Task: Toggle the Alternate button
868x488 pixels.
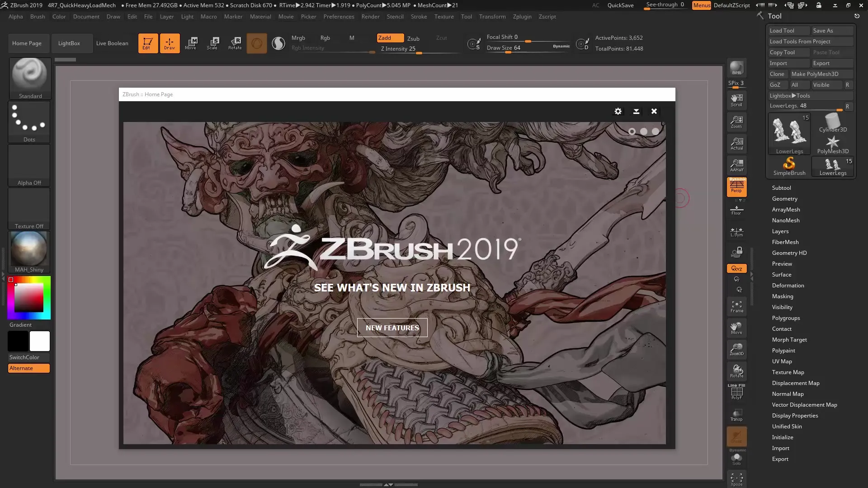Action: [29, 368]
